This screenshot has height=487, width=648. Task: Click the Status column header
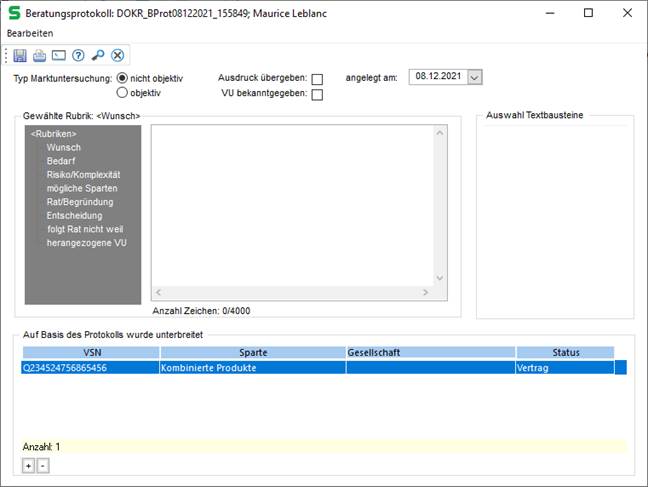[566, 353]
